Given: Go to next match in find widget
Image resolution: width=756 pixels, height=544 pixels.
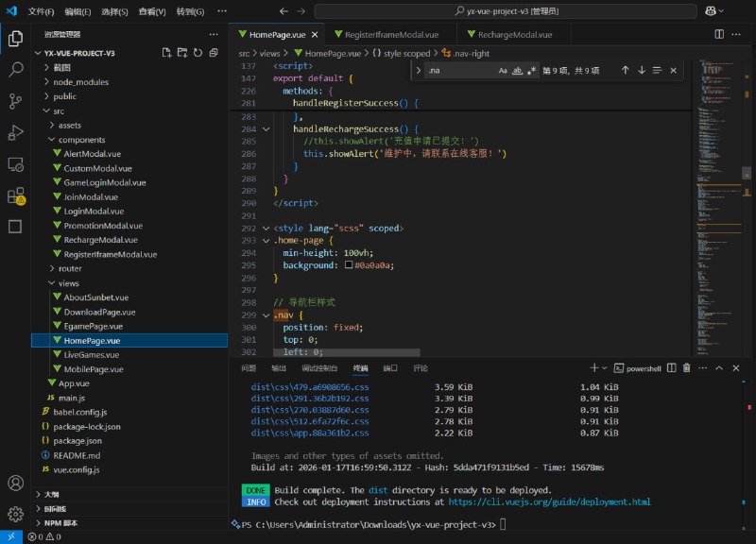Looking at the screenshot, I should (642, 70).
